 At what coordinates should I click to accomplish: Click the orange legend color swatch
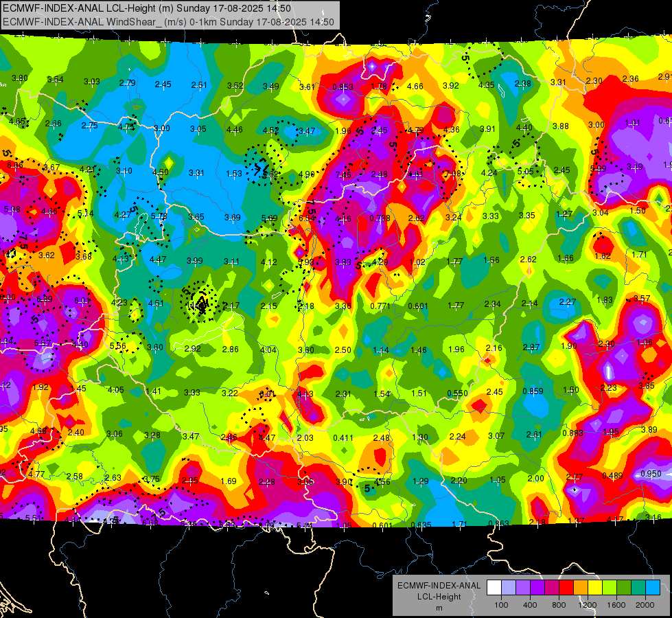(x=581, y=588)
